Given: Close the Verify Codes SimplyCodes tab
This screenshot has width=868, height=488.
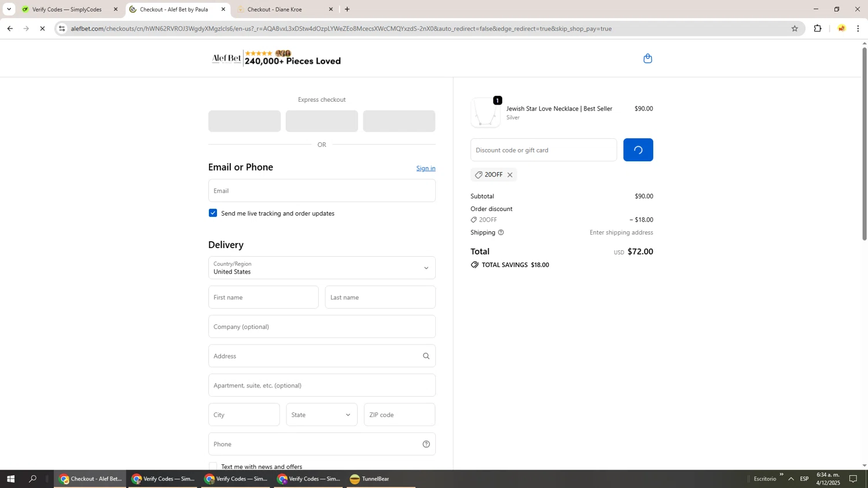Looking at the screenshot, I should pos(116,9).
